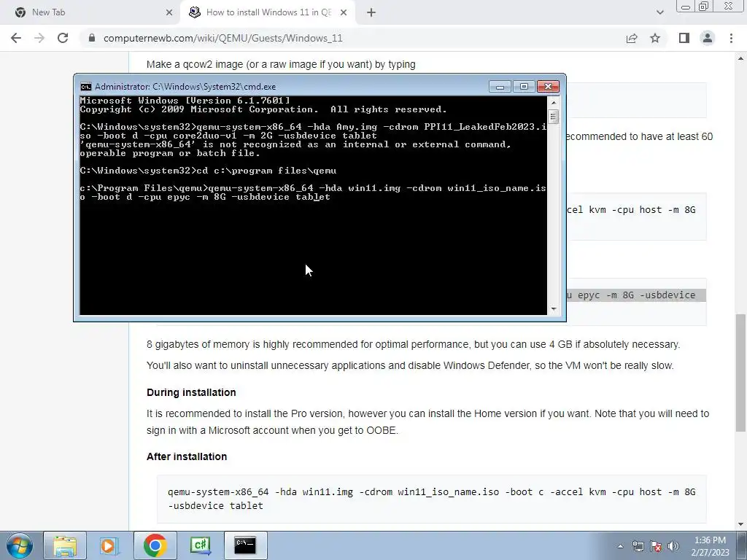Click the uninstall unnecessary applications sentence
The image size is (747, 560).
tap(410, 366)
